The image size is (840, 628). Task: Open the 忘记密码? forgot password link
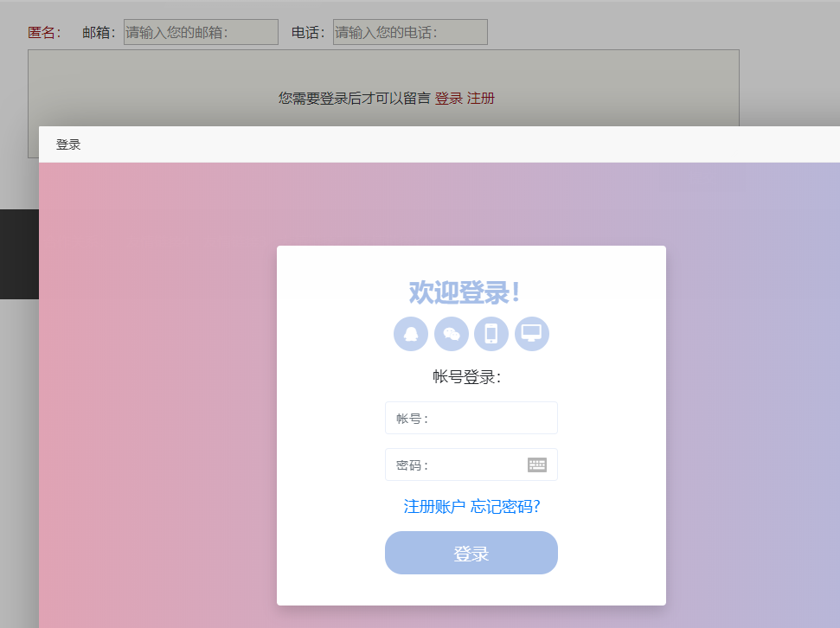coord(505,506)
